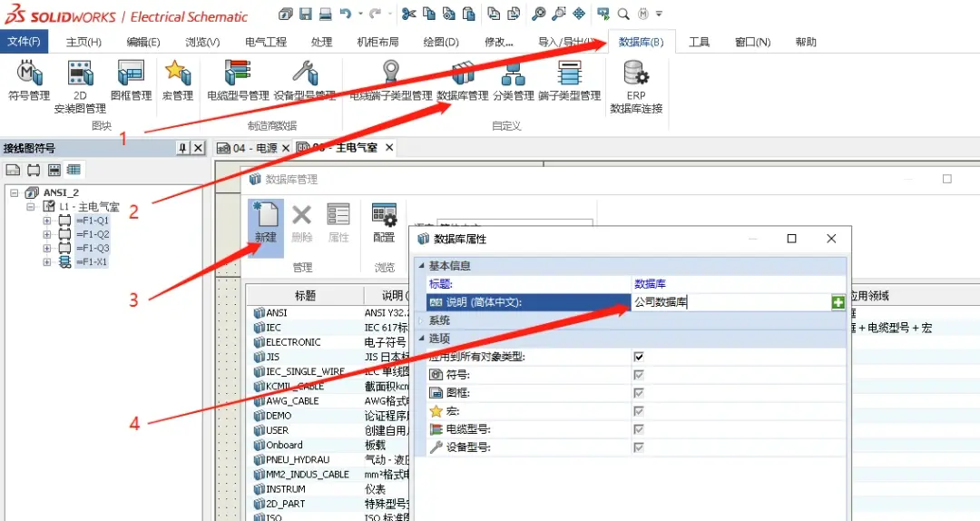
Task: Open the 帮助 tab
Action: click(x=806, y=42)
